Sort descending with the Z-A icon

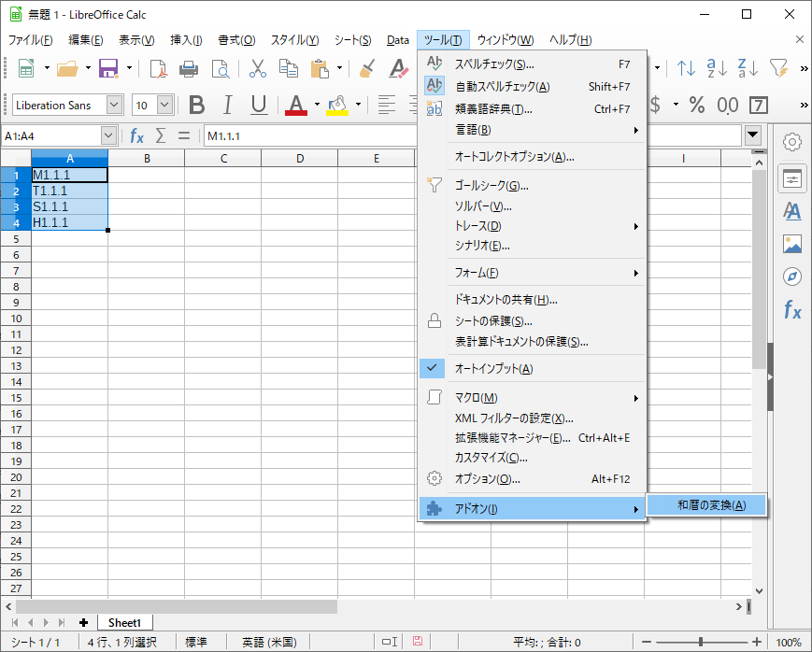click(x=748, y=68)
